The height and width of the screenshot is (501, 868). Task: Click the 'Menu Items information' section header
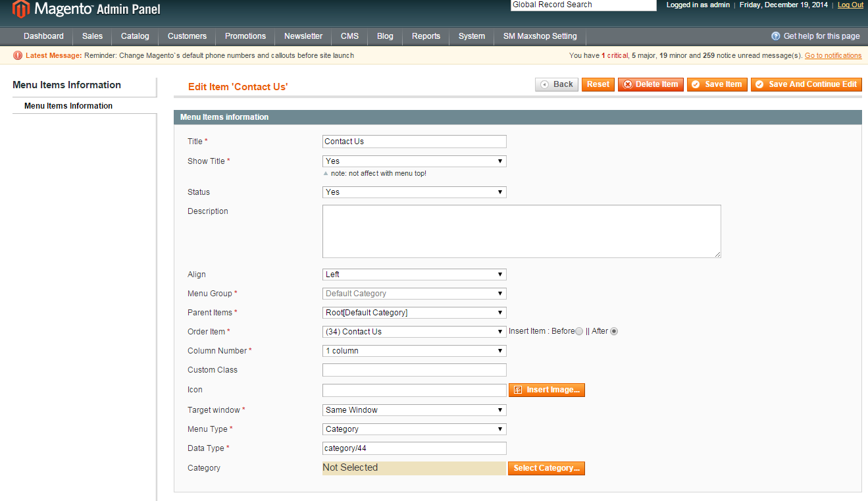[517, 117]
